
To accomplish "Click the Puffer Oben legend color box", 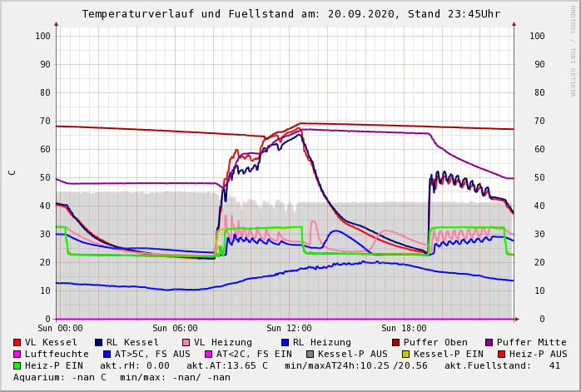I will (396, 342).
